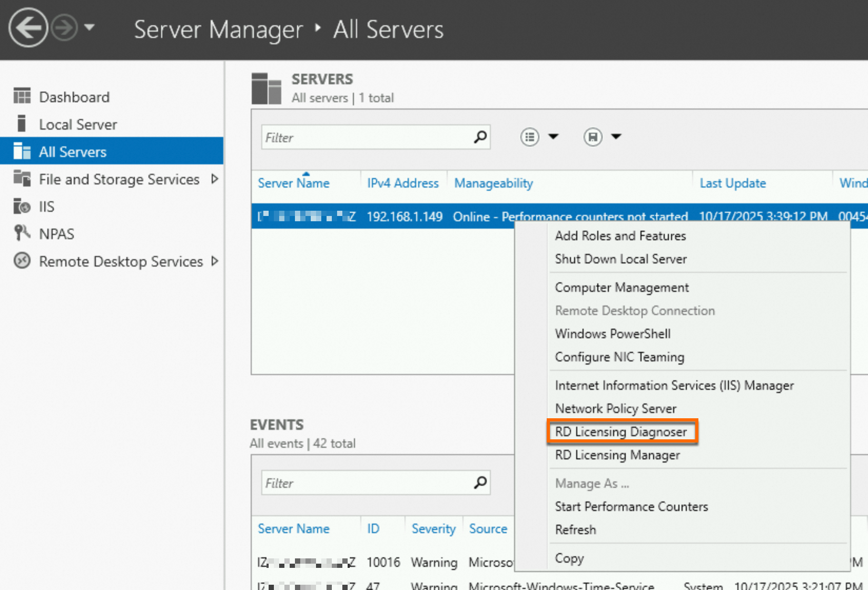This screenshot has width=868, height=590.
Task: Sort servers by Server Name column
Action: (x=293, y=183)
